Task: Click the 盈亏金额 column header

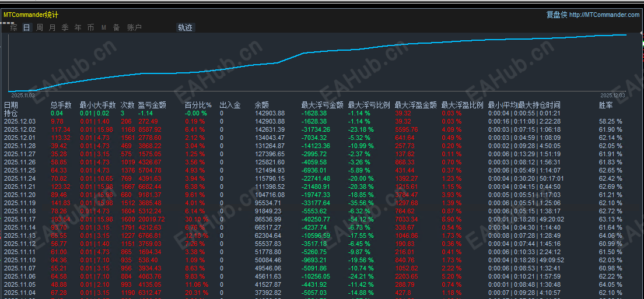Action: click(152, 105)
